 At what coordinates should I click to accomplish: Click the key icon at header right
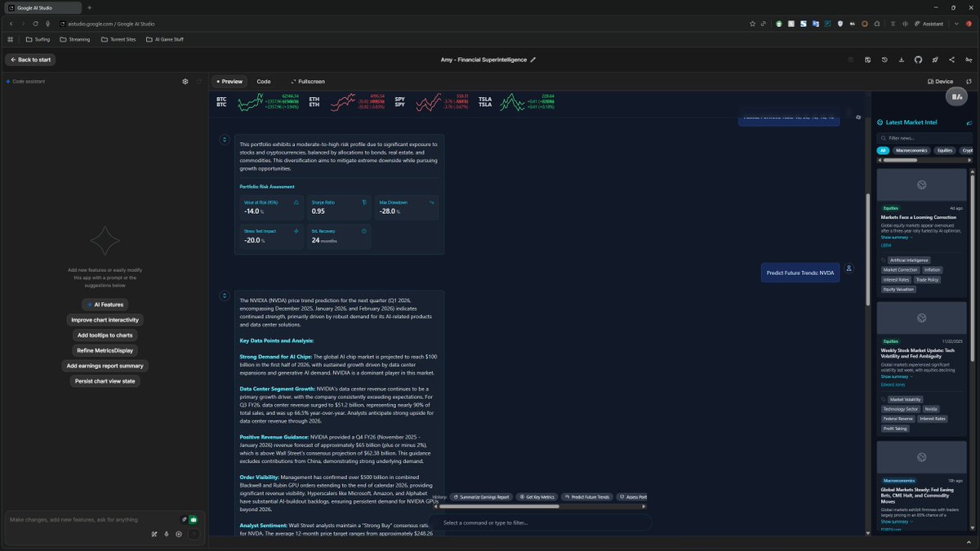(x=969, y=60)
